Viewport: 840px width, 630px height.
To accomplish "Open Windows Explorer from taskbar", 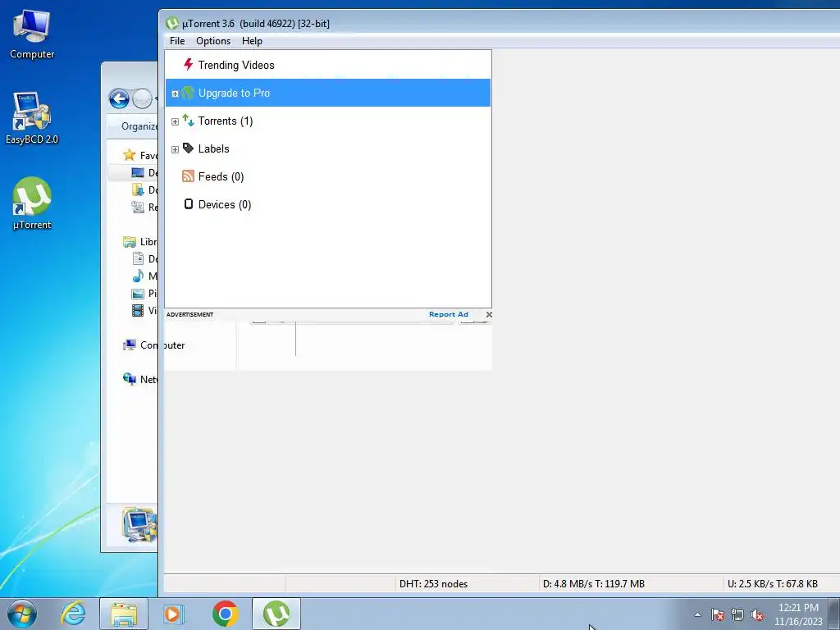I will pyautogui.click(x=124, y=614).
